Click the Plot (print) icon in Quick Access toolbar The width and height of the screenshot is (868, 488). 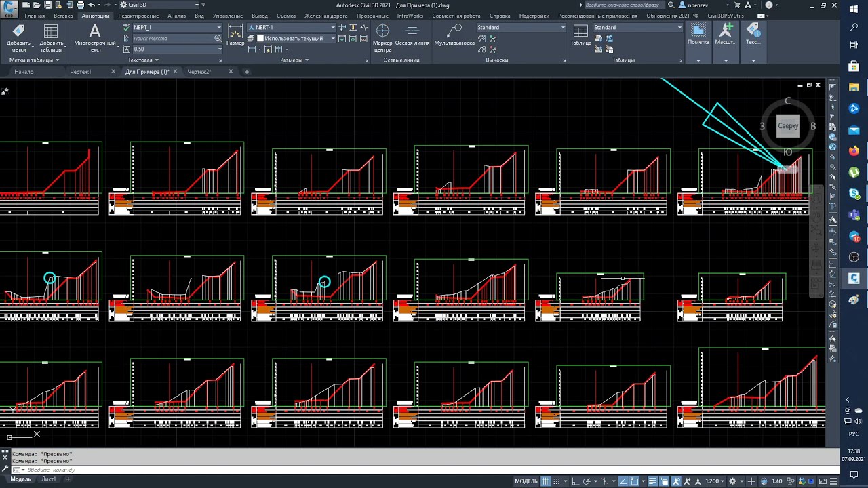[80, 5]
